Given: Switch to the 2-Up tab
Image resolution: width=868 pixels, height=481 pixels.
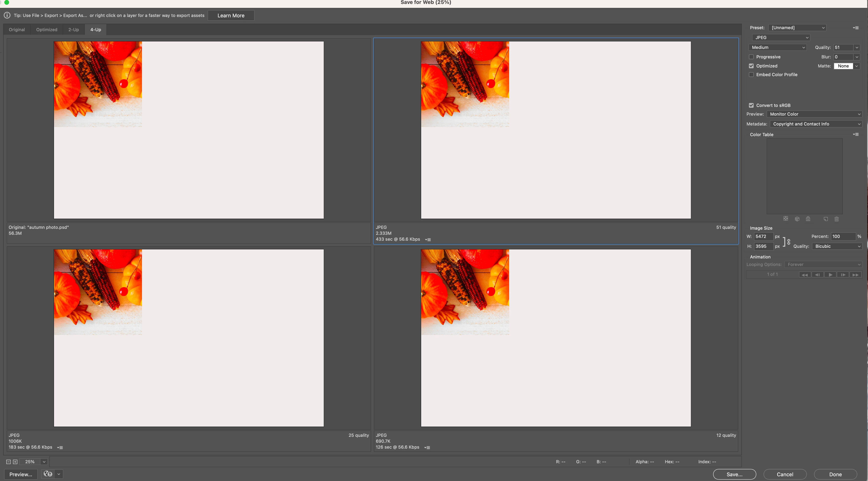Looking at the screenshot, I should 74,30.
